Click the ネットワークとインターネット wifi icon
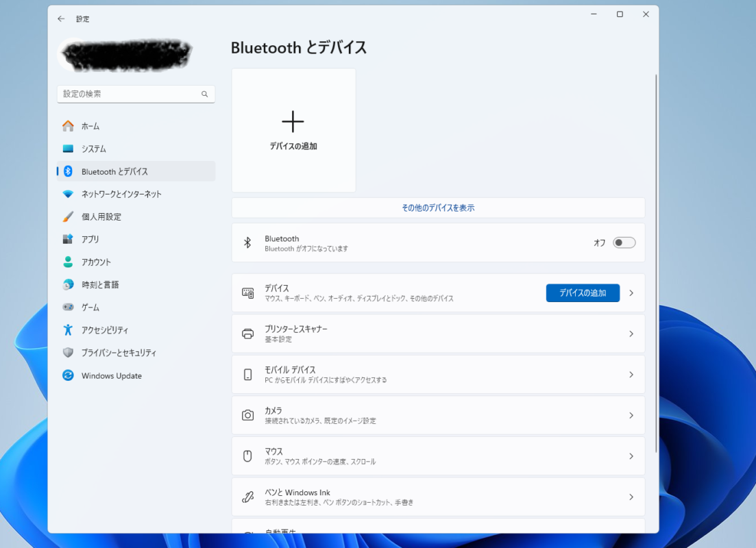756x548 pixels. pyautogui.click(x=68, y=194)
